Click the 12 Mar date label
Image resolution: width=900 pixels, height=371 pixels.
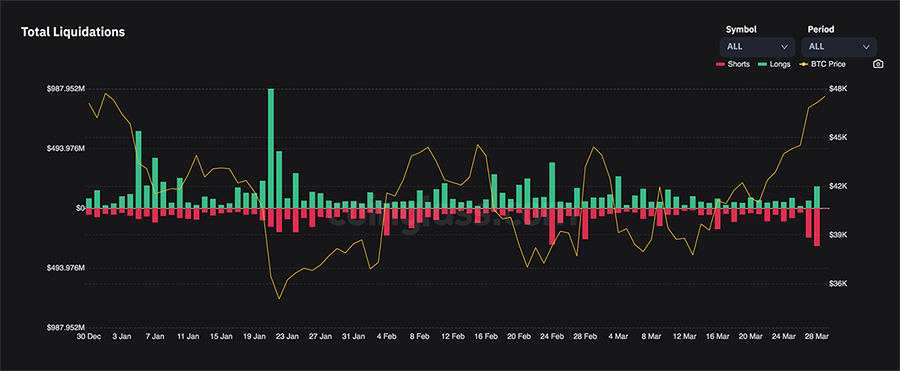coord(685,337)
